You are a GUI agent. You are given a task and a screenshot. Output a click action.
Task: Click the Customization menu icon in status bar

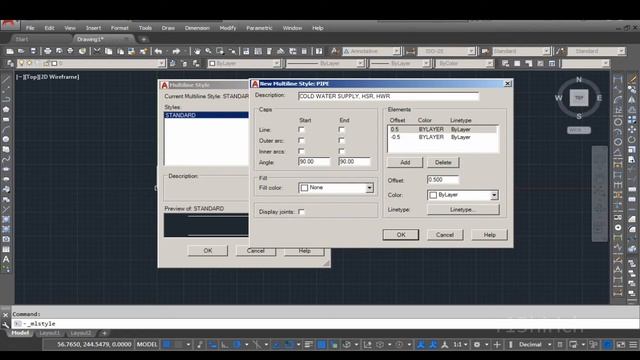coord(633,344)
